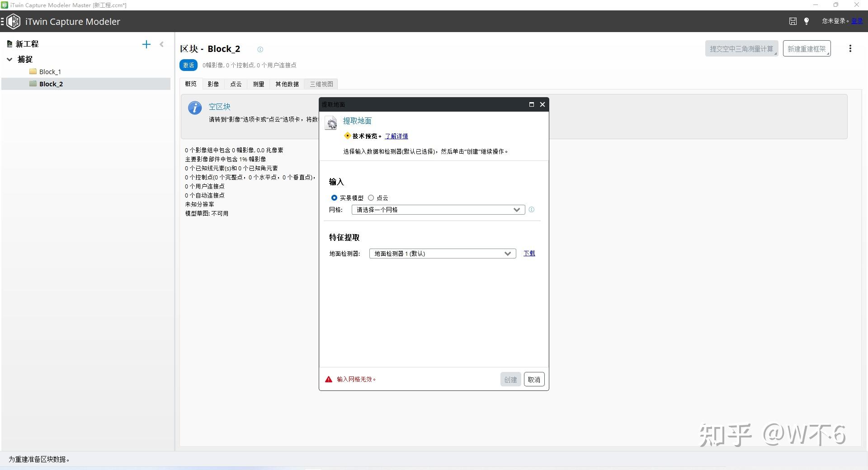Switch to the 点云 tab
Viewport: 868px width, 470px height.
(x=236, y=84)
